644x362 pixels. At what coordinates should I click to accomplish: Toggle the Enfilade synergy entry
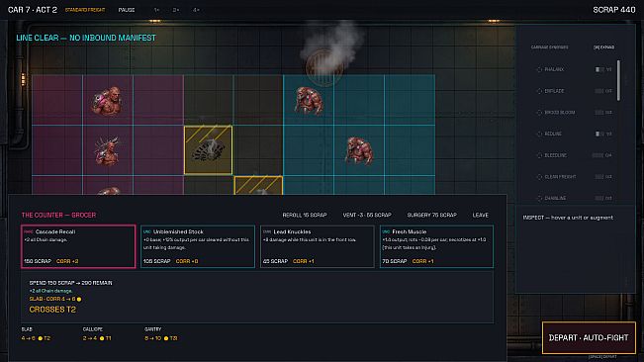click(x=574, y=91)
